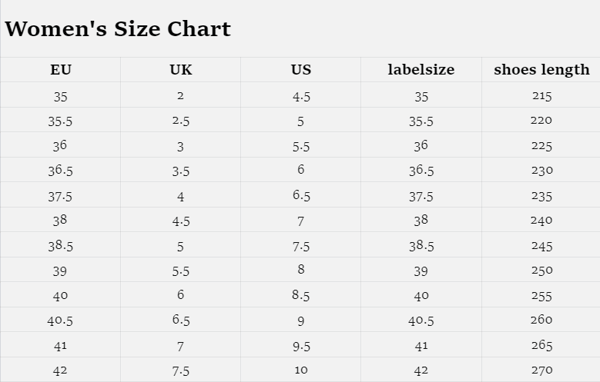Viewport: 600px width, 382px height.
Task: Select UK size 2.5 cell
Action: [181, 121]
